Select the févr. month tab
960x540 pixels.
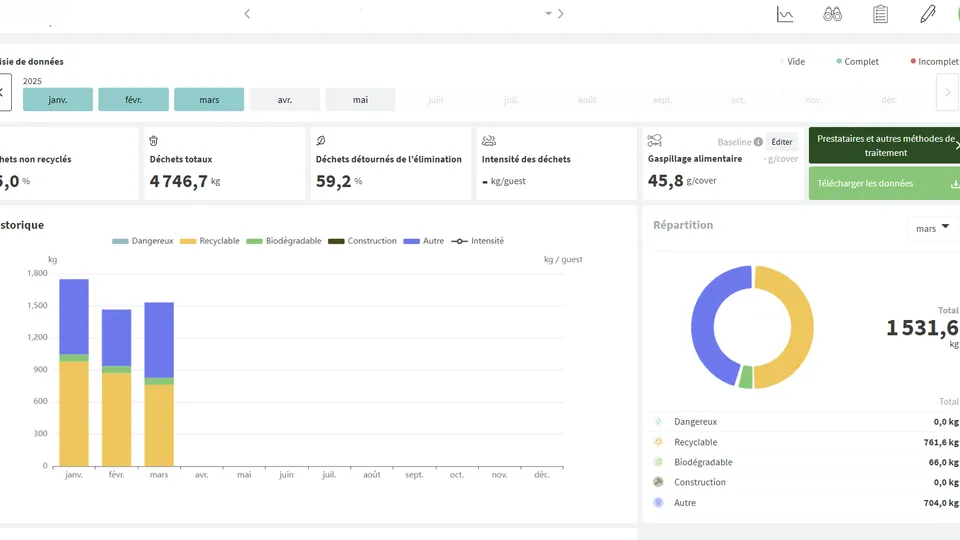tap(133, 99)
